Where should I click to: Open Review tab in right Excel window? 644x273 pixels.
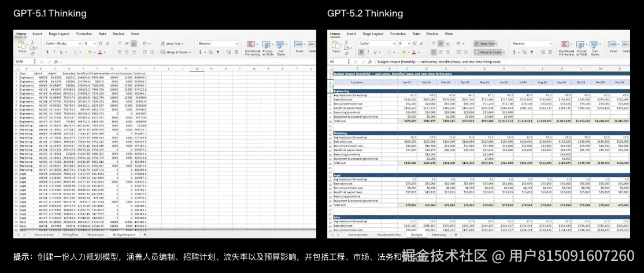click(x=432, y=34)
